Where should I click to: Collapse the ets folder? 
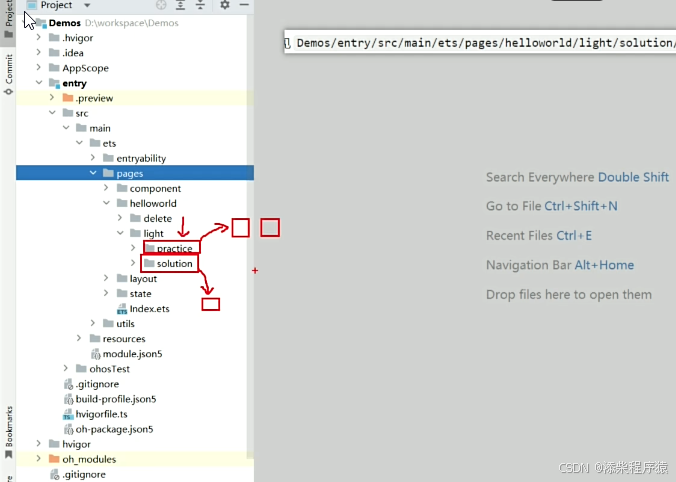79,143
